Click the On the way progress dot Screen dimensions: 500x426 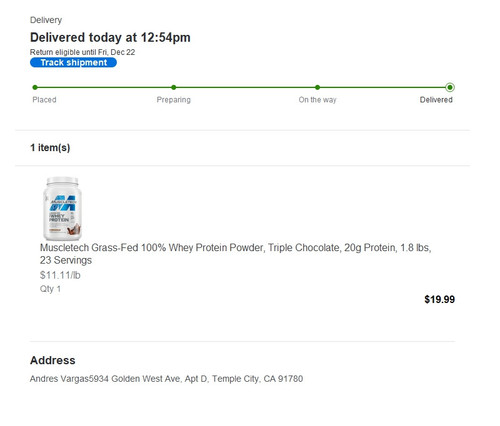pos(317,87)
